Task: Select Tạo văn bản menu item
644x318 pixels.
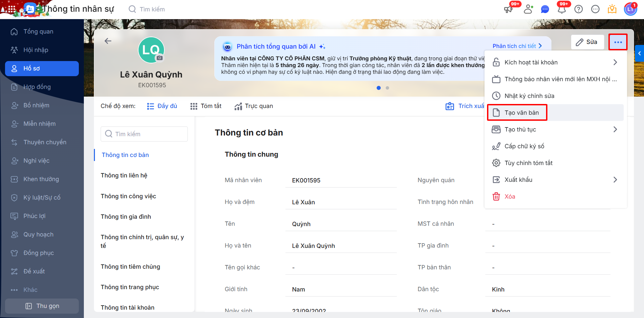Action: 555,113
